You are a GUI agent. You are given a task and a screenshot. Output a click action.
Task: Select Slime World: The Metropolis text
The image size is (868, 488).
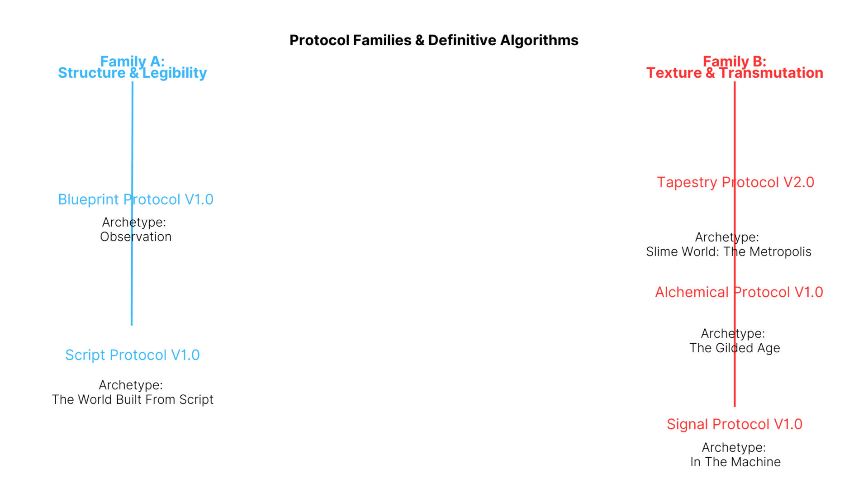pyautogui.click(x=728, y=252)
